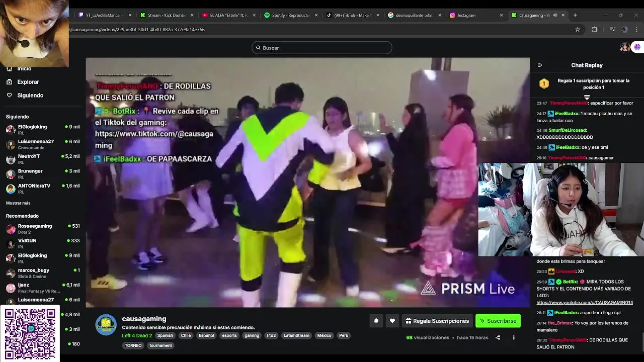The image size is (644, 362).
Task: Expand Mostrar más in following list
Action: pos(18,203)
